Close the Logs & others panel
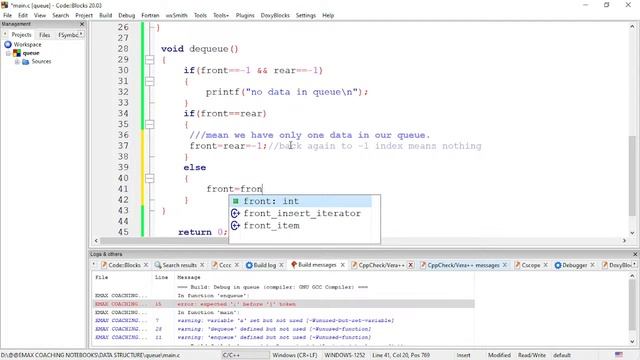 (635, 254)
